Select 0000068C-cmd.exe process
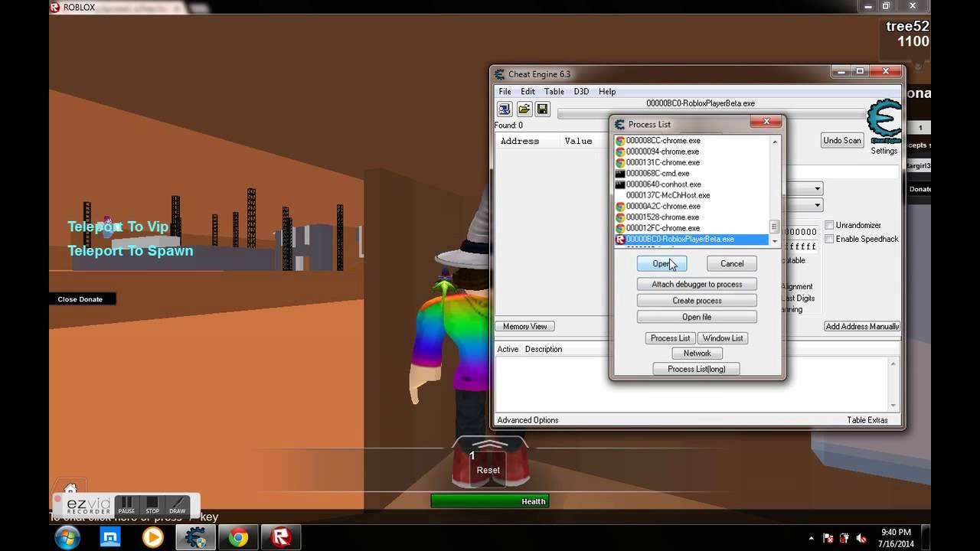The height and width of the screenshot is (551, 980). pyautogui.click(x=692, y=174)
